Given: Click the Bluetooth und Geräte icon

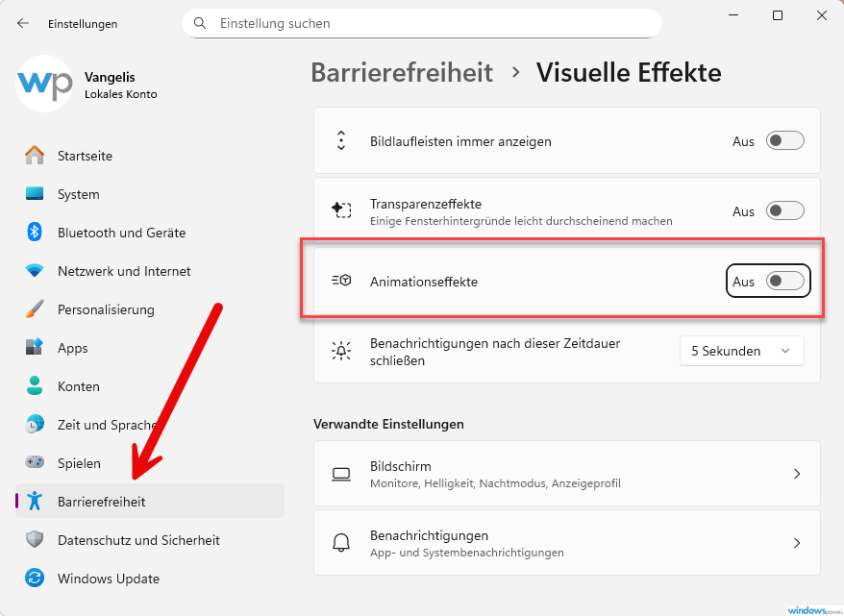Looking at the screenshot, I should (35, 233).
